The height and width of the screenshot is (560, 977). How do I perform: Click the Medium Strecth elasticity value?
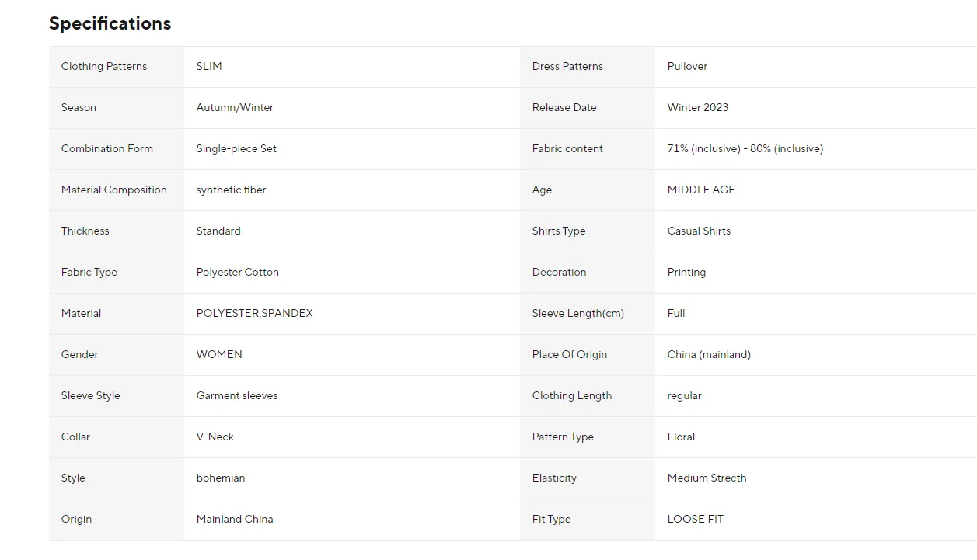[x=707, y=478]
